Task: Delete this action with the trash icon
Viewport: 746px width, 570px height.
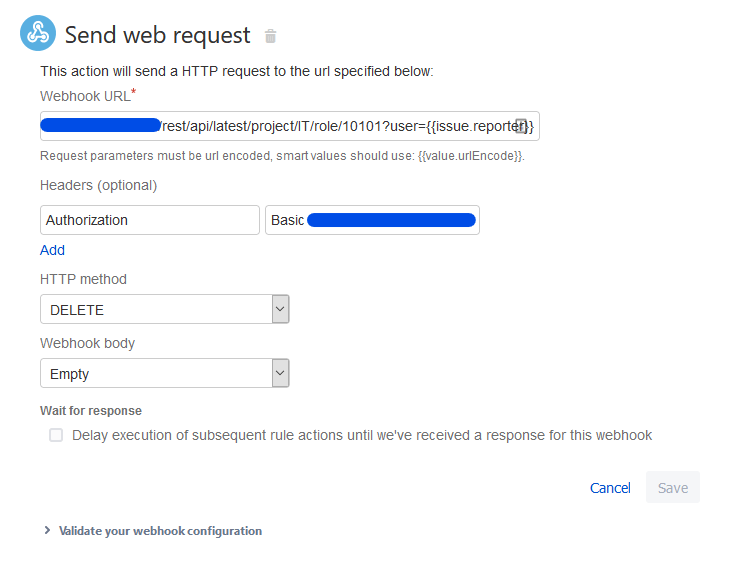Action: click(x=270, y=37)
